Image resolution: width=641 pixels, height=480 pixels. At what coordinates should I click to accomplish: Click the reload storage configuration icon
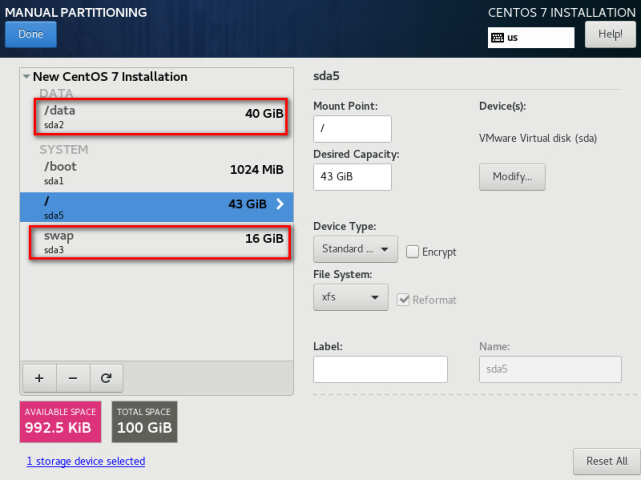106,378
